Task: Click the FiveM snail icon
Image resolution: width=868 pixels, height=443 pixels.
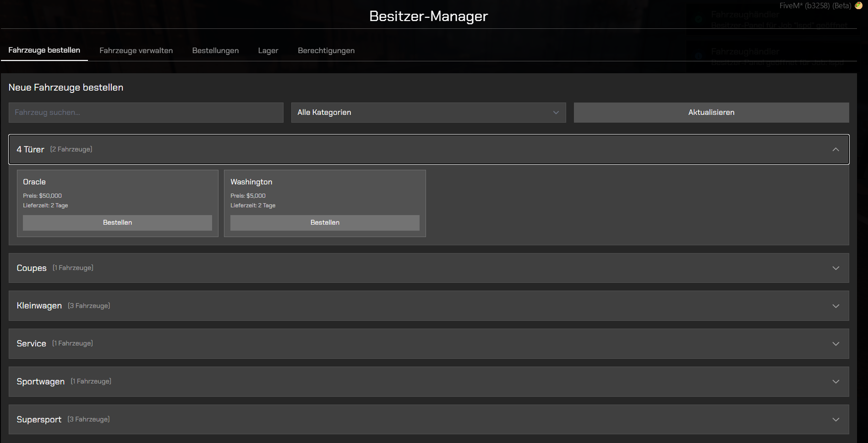Action: 858,5
